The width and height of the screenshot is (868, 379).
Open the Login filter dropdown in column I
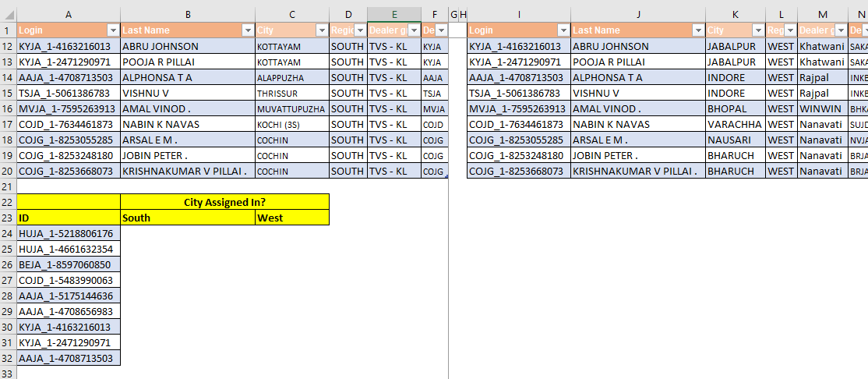563,30
